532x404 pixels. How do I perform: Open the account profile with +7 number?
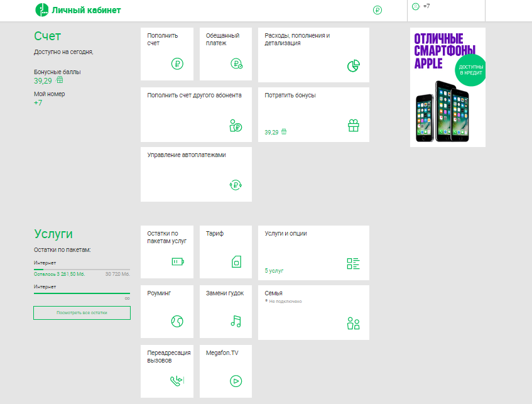[445, 7]
